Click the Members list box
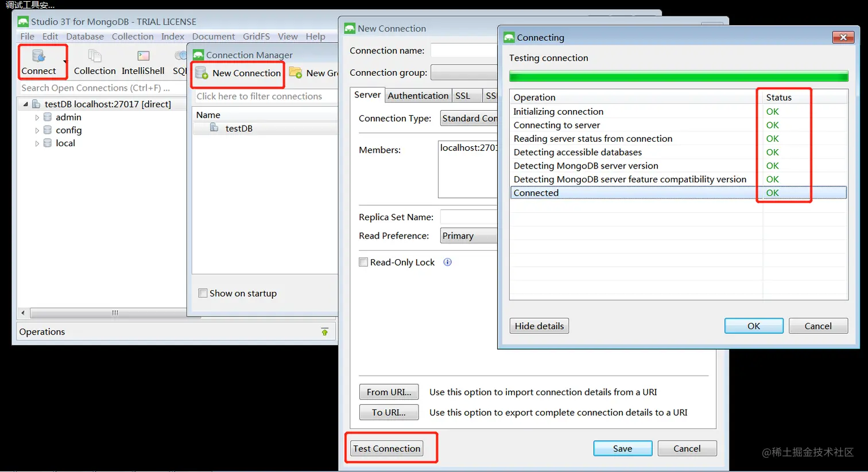This screenshot has width=868, height=472. pyautogui.click(x=467, y=169)
